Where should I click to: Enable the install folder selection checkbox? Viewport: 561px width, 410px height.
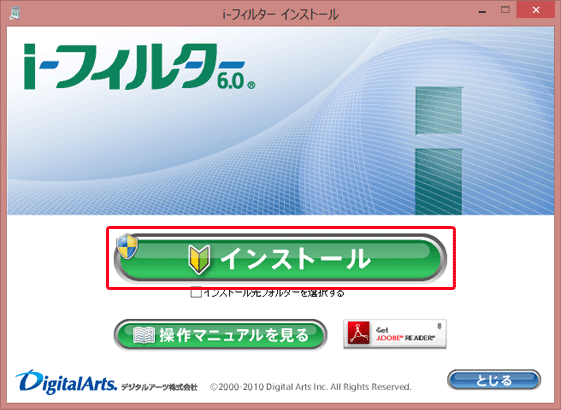click(x=196, y=293)
